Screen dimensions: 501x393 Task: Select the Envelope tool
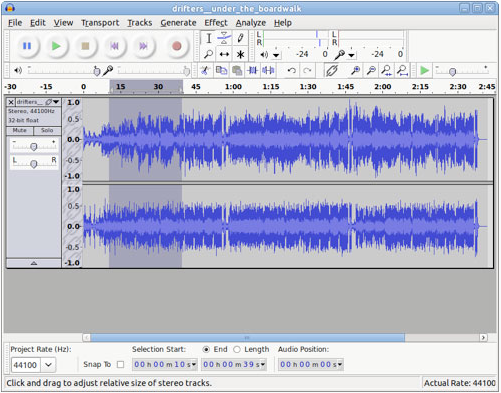coord(224,38)
